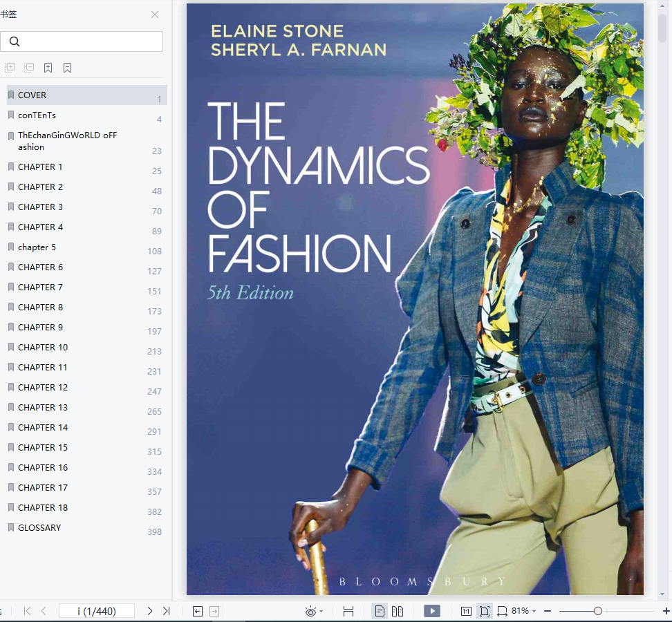Screen dimensions: 672x622
Task: Open the COVER bookmark
Action: click(x=87, y=95)
